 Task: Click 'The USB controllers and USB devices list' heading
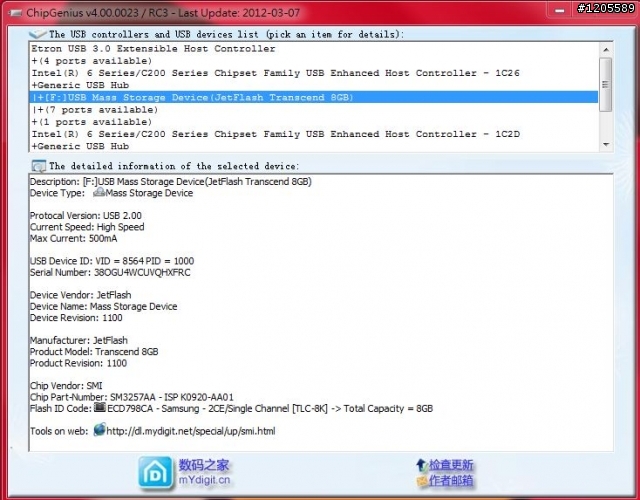[226, 34]
